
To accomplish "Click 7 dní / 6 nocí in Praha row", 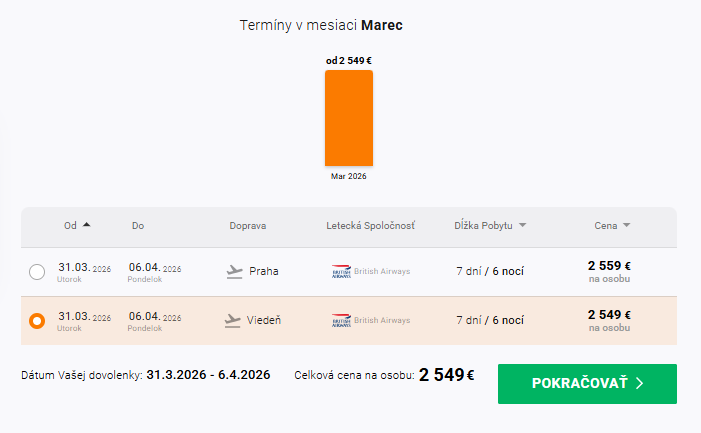I will tap(490, 271).
